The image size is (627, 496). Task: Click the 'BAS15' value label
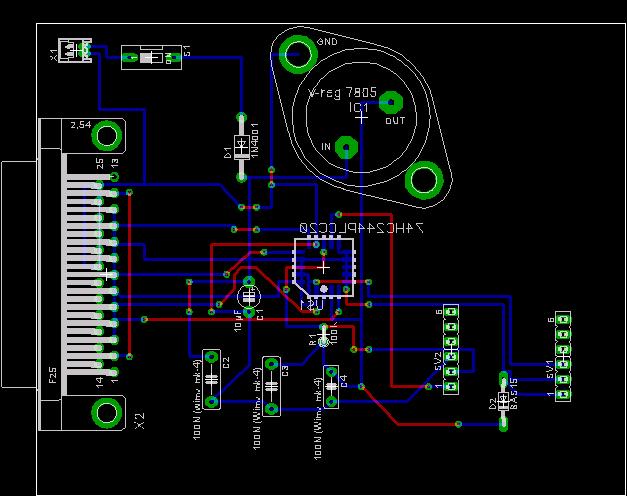pos(514,394)
